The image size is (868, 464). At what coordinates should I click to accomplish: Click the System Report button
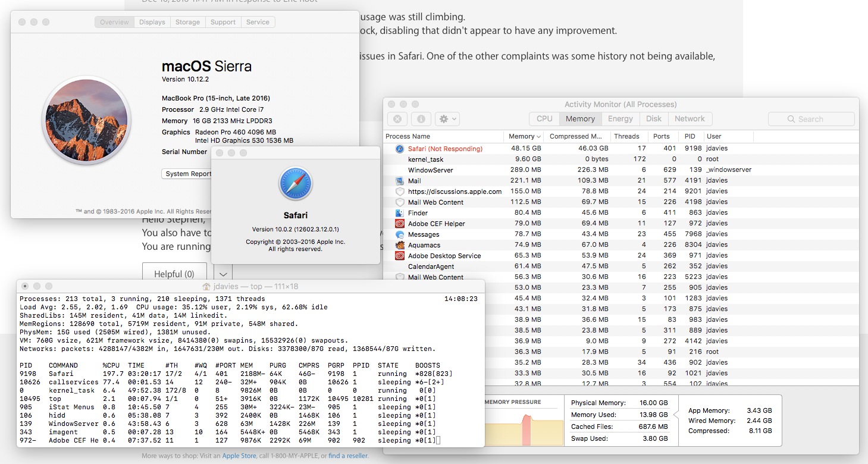tap(187, 174)
